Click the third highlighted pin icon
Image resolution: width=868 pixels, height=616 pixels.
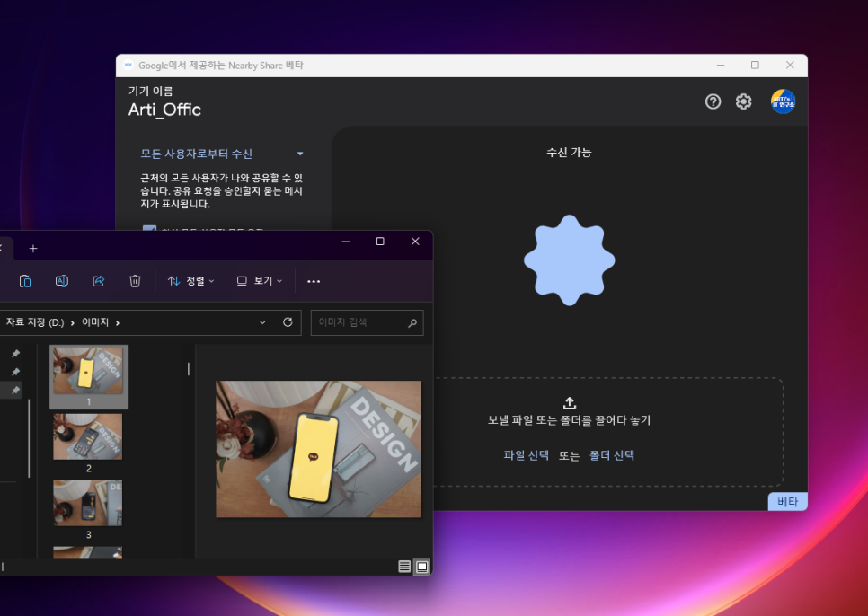coord(15,390)
